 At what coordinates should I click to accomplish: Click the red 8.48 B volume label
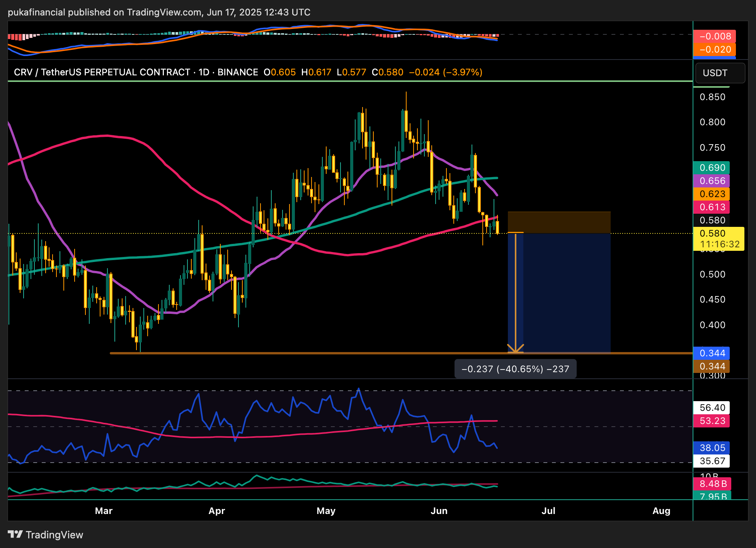click(x=712, y=484)
